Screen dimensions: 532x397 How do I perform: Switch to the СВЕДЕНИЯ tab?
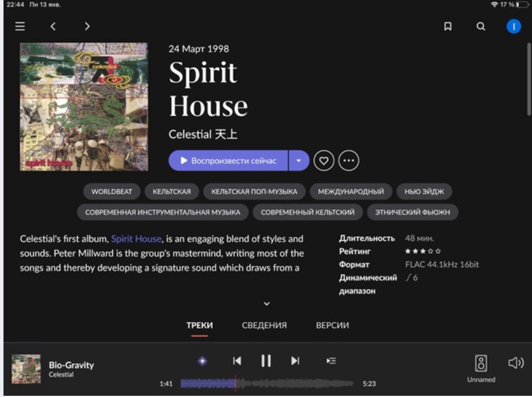(264, 326)
